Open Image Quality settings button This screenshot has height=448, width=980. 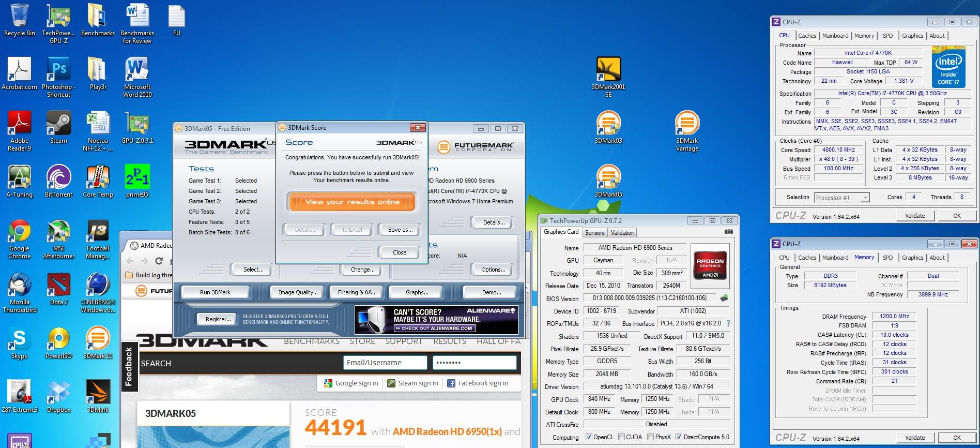[298, 292]
